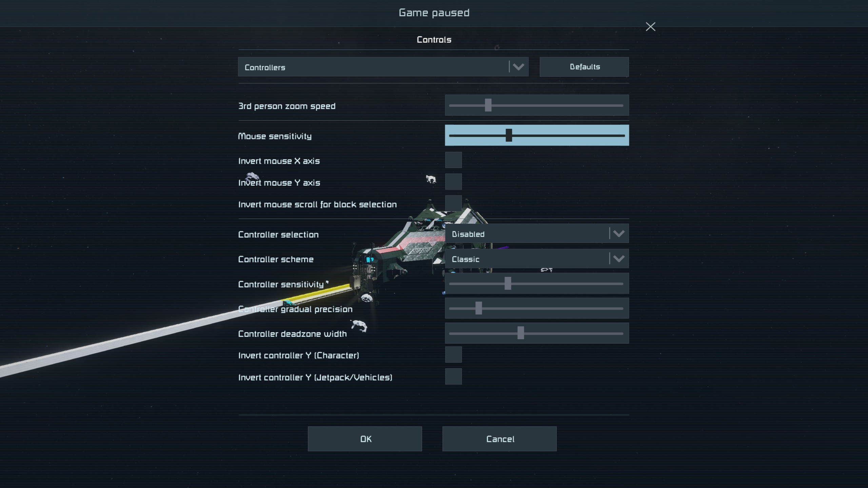This screenshot has width=868, height=488.
Task: Click chevron arrow on Controllers category dropdown
Action: click(518, 67)
